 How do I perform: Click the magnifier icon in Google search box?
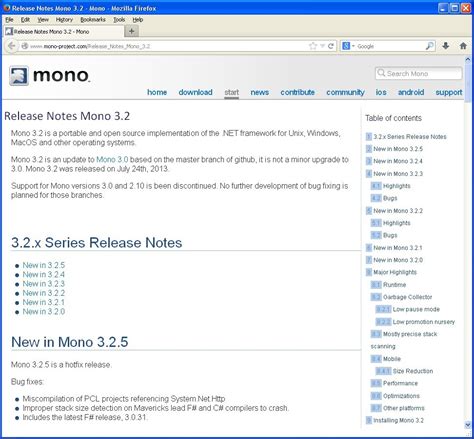click(430, 46)
